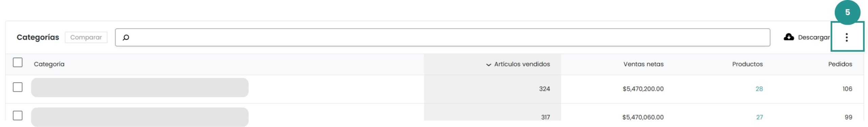This screenshot has height=127, width=868.
Task: Sort table by Productos column
Action: [747, 64]
